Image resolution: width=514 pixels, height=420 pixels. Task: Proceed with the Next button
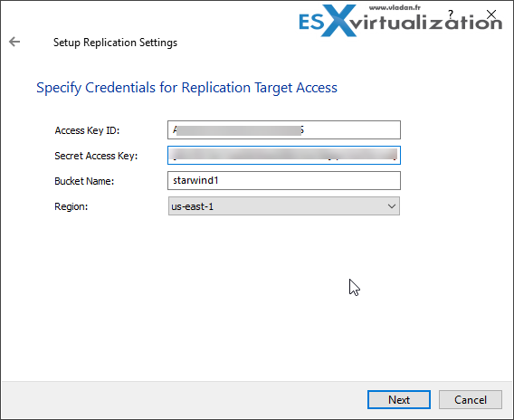click(x=399, y=400)
